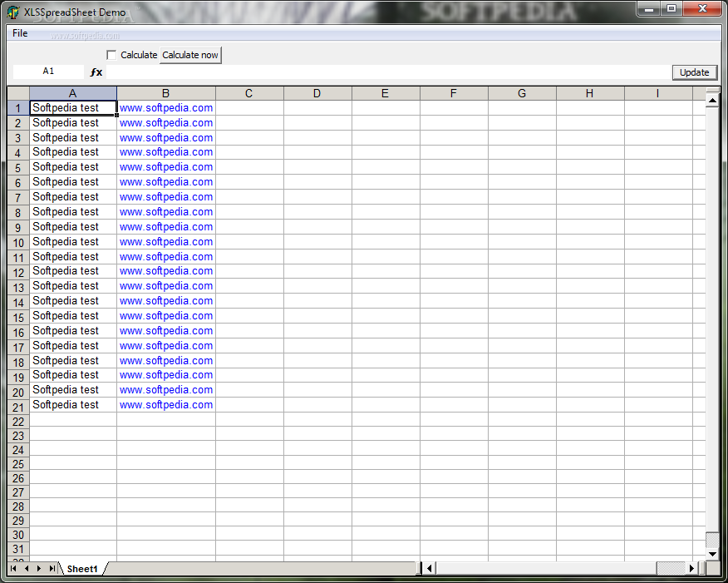Select row 5 header
This screenshot has height=583, width=728.
(18, 168)
